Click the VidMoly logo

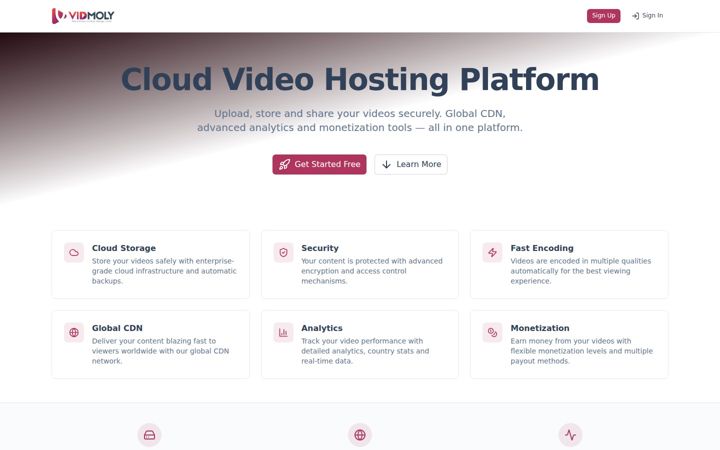point(83,16)
